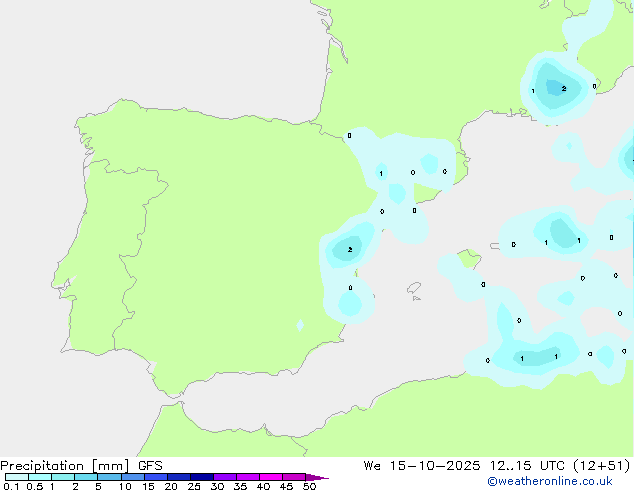The width and height of the screenshot is (634, 490).
Task: Click the "20" legend scale label
Action: coord(171,486)
